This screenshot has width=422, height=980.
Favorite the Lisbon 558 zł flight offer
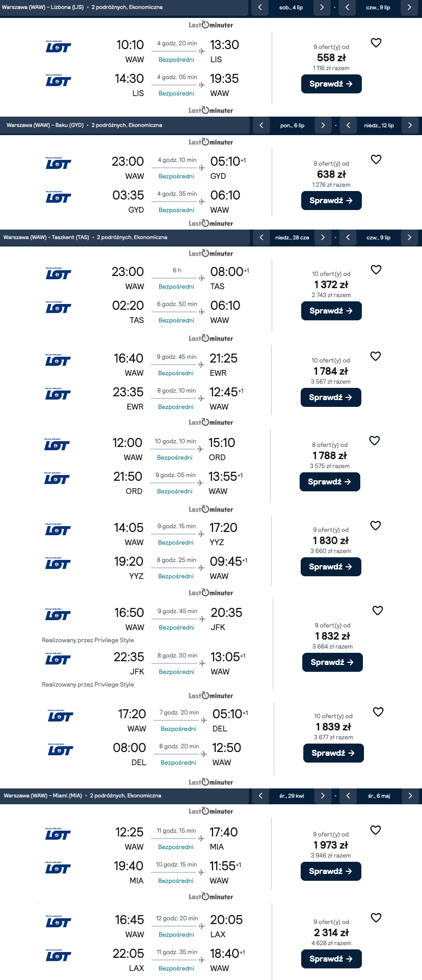(376, 43)
